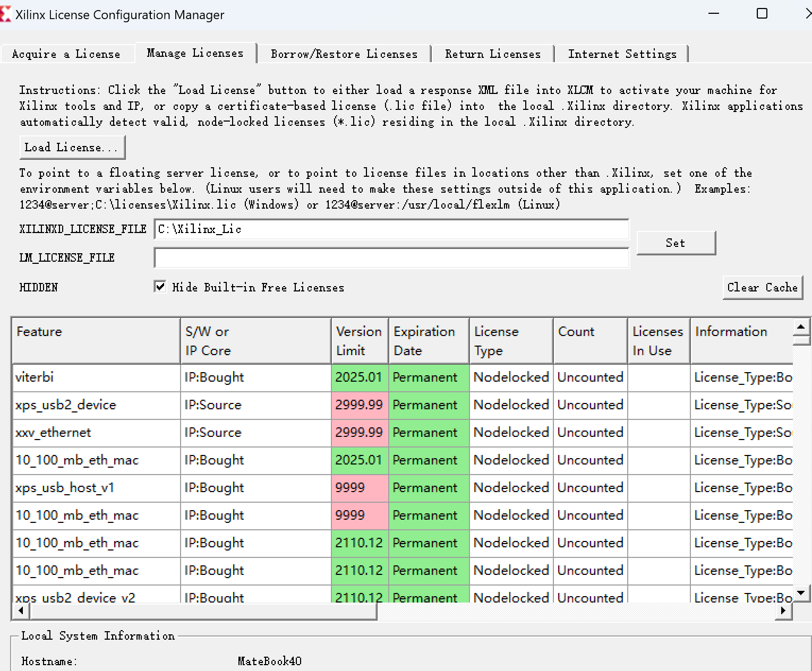Click the S/W or IP Core column header
The image size is (812, 671).
point(256,341)
